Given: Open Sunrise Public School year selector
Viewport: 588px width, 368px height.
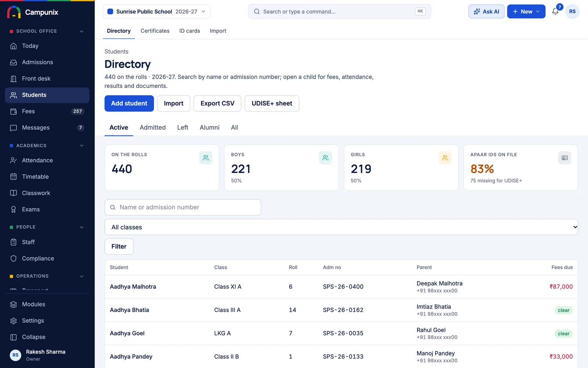Looking at the screenshot, I should click(x=157, y=11).
